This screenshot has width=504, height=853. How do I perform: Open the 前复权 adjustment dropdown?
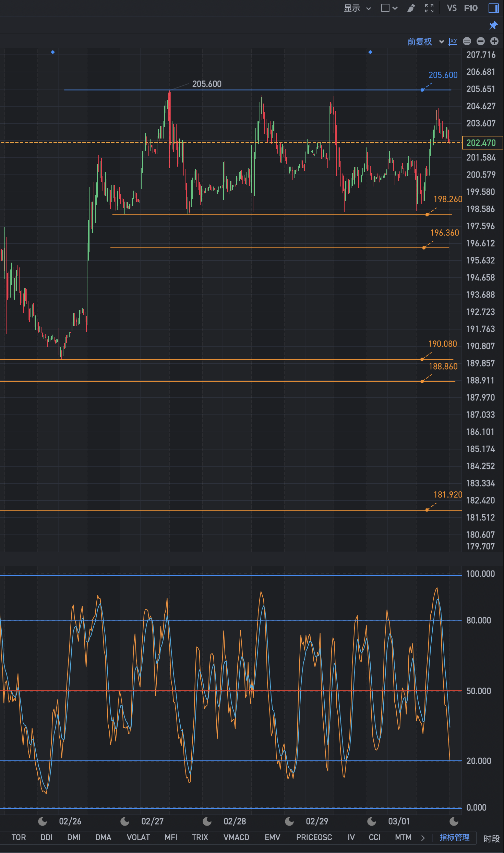pos(425,41)
